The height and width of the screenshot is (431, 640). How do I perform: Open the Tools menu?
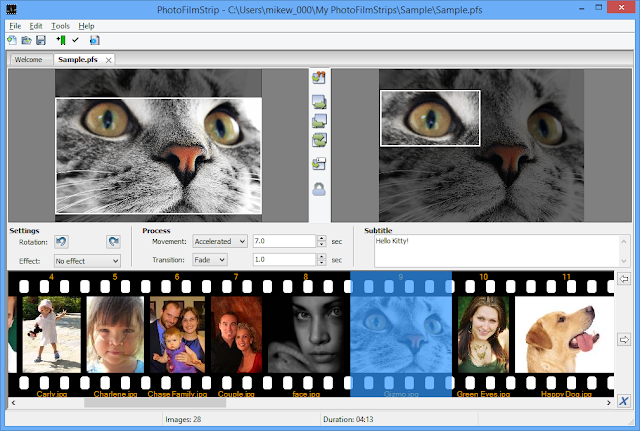pyautogui.click(x=60, y=26)
